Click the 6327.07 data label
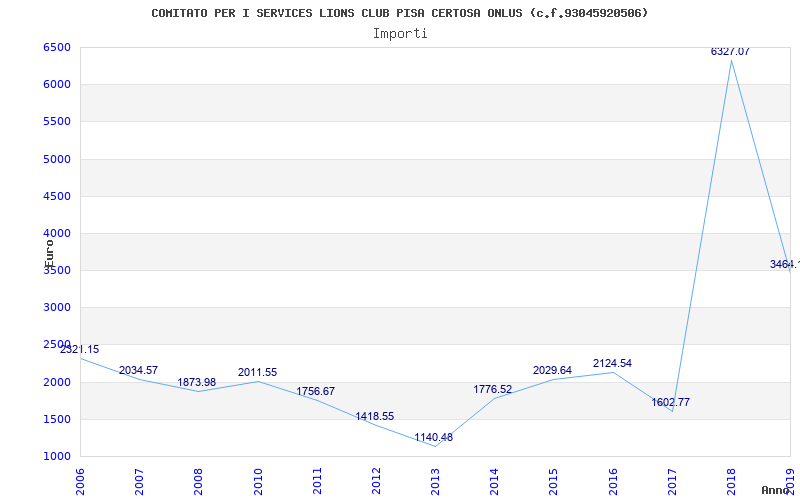800x500 pixels. click(730, 51)
